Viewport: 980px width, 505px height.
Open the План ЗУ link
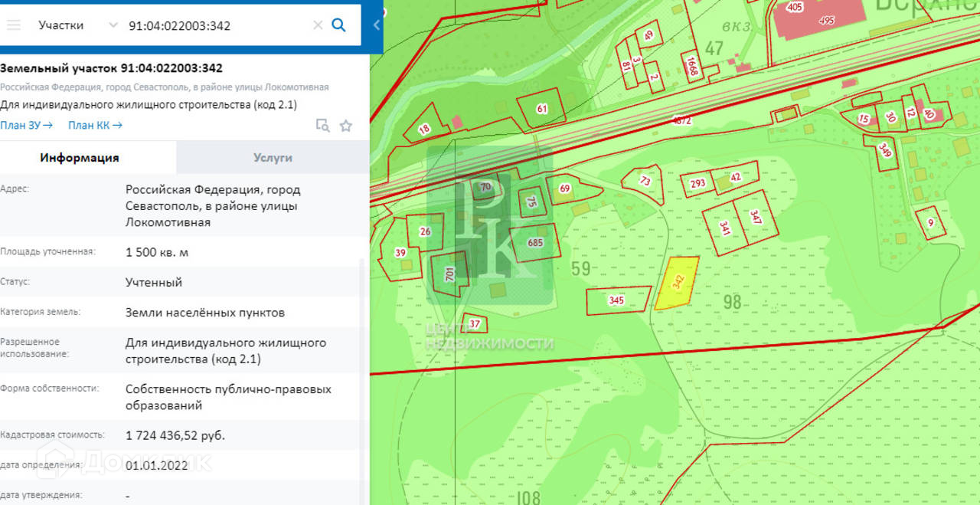(x=26, y=125)
